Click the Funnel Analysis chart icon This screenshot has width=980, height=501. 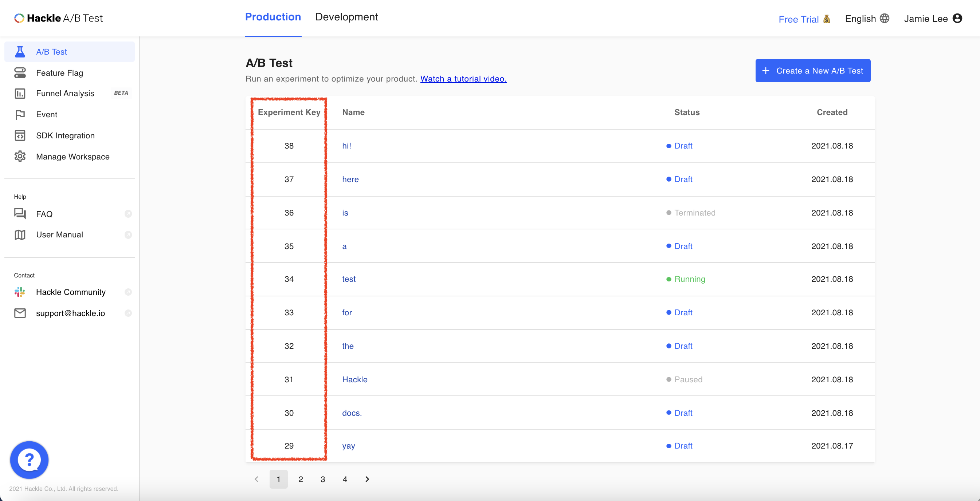[20, 94]
